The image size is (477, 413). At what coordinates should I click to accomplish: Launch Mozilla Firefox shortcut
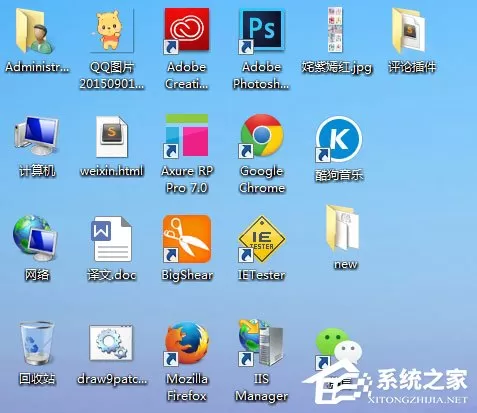point(187,344)
